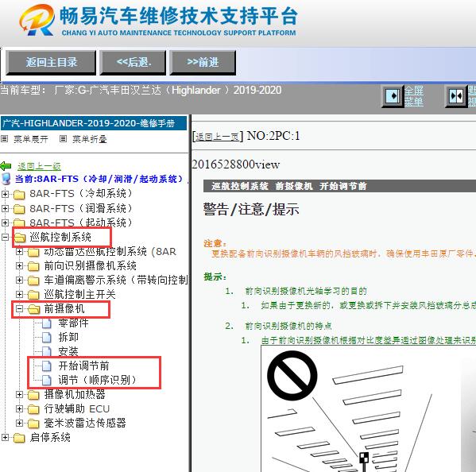The height and width of the screenshot is (472, 476).
Task: Click folder icon for 8AR-FTS（润滑系统）
Action: tap(19, 209)
